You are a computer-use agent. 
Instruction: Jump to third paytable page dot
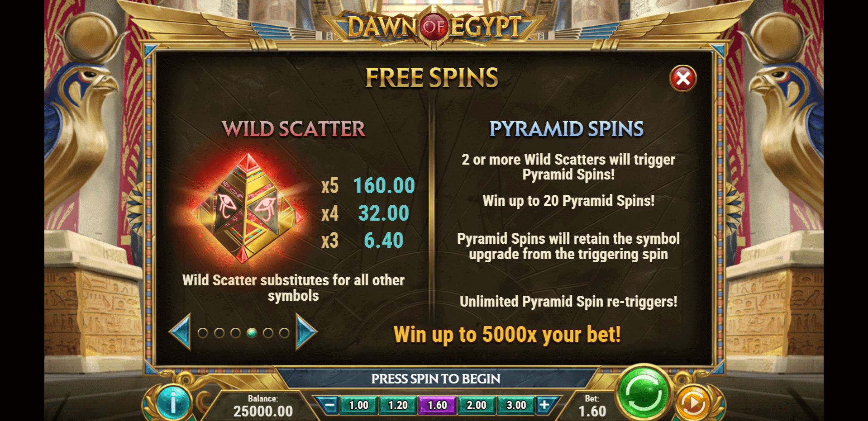pos(235,333)
